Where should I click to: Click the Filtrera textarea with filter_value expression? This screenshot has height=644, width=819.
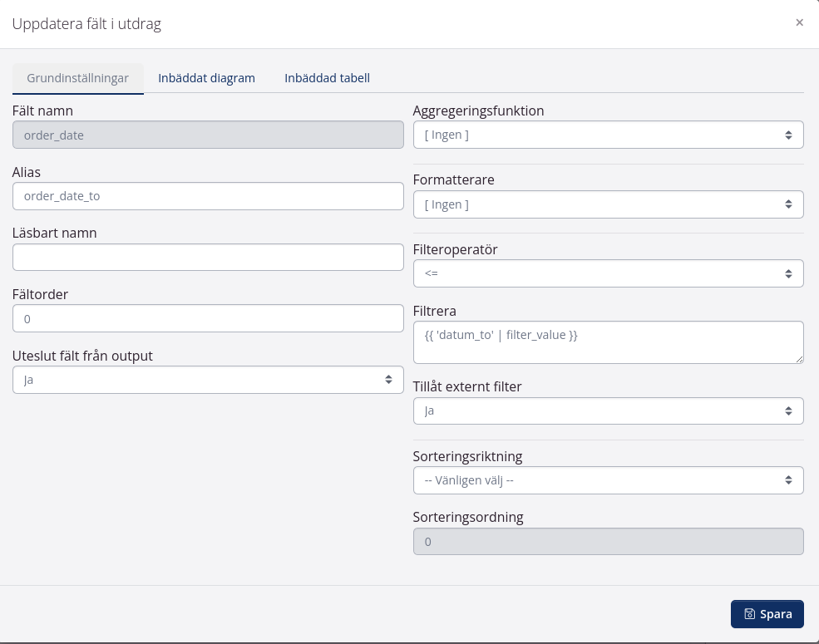point(608,342)
